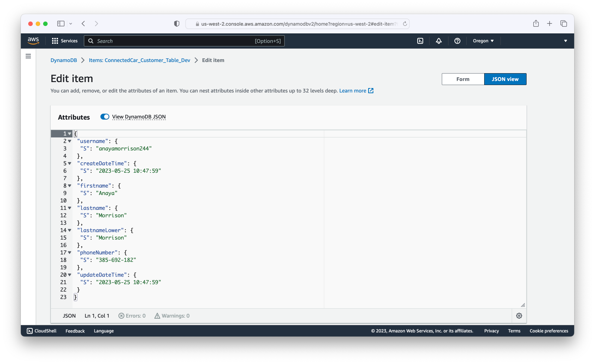The height and width of the screenshot is (364, 595).
Task: Click the search magnifier icon
Action: [91, 41]
